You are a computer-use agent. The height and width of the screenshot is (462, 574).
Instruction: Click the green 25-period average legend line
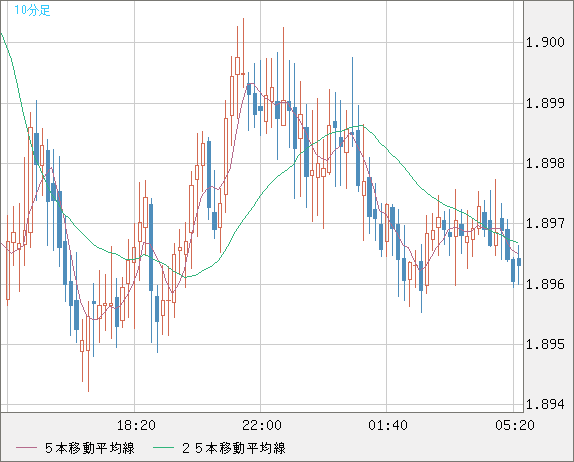tap(163, 448)
